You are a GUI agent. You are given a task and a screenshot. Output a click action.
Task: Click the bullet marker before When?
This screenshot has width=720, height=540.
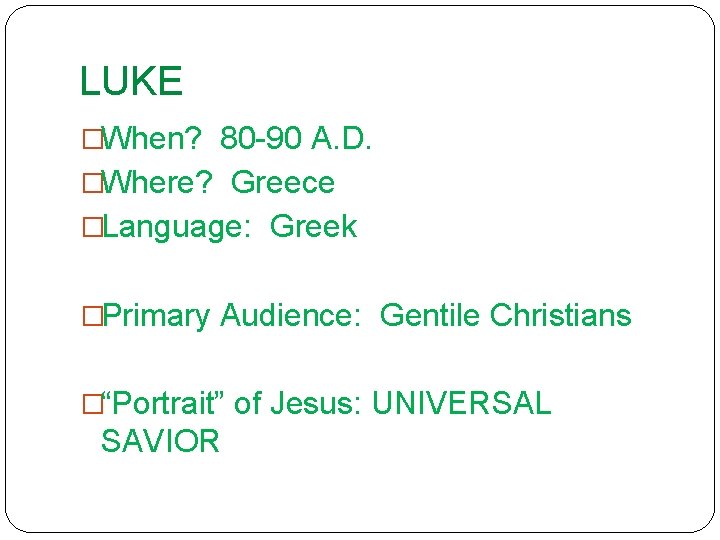pos(91,139)
